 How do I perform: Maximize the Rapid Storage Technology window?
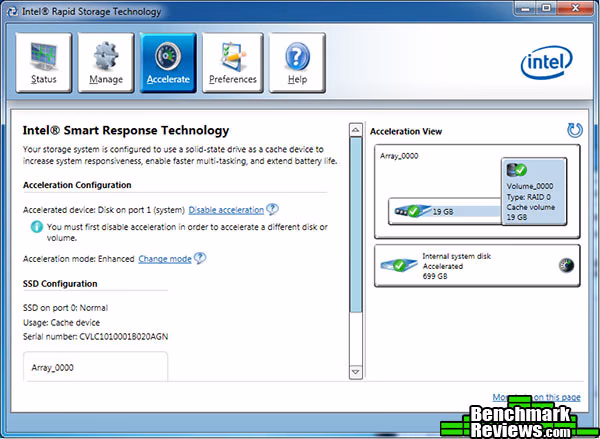tap(548, 8)
